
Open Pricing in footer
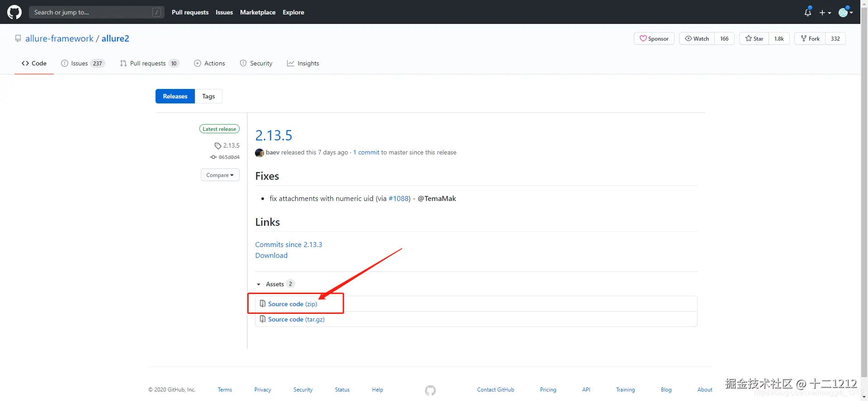[548, 390]
